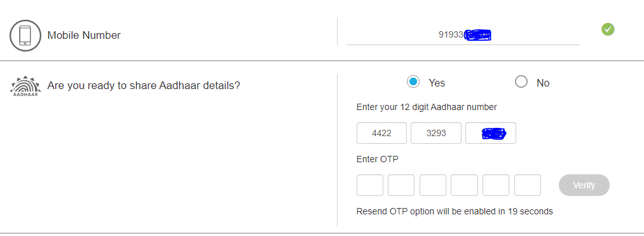Focus the mobile number field
The image size is (644, 236).
tap(463, 36)
